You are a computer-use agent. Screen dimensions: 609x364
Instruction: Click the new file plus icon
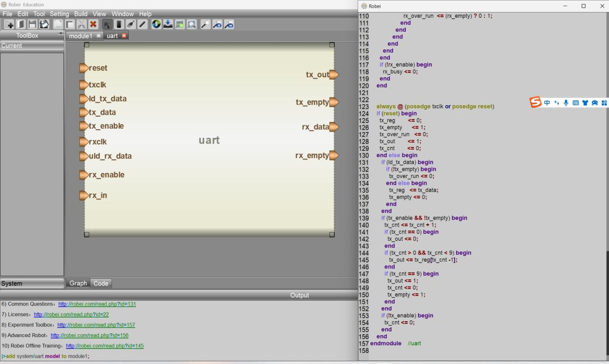click(9, 24)
